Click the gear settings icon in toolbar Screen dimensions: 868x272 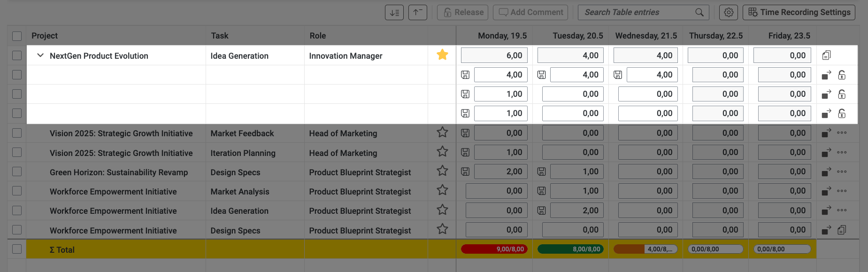click(x=729, y=12)
